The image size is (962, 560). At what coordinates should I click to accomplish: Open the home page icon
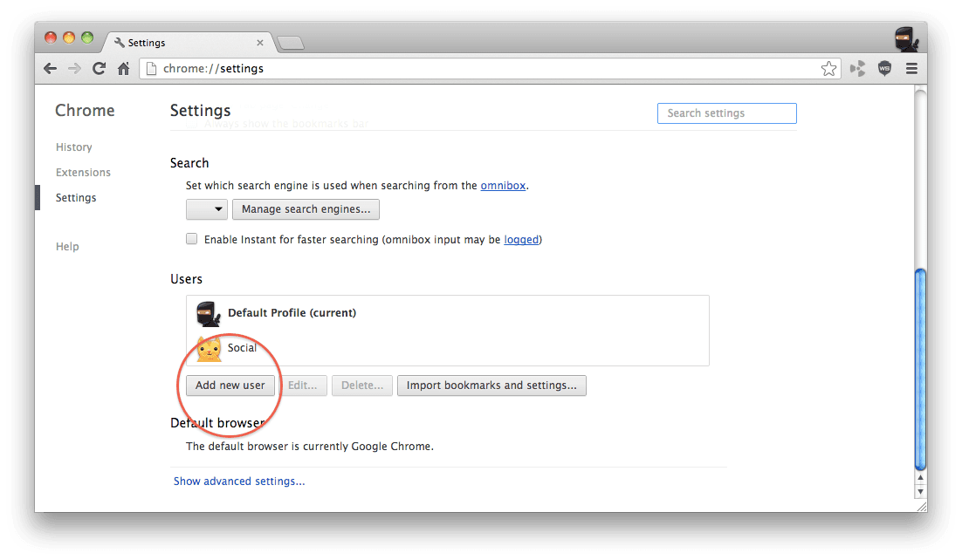point(124,69)
